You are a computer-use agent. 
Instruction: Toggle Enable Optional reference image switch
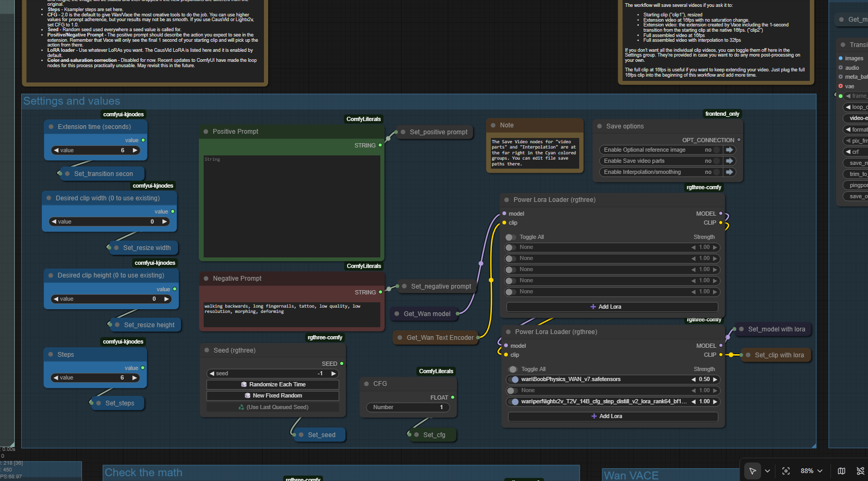(x=717, y=150)
